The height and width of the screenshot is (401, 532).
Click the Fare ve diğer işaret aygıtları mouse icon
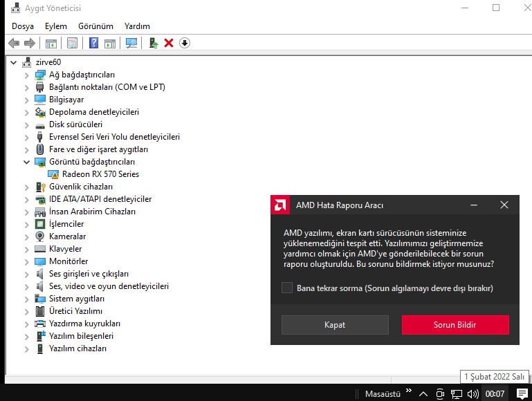[39, 149]
